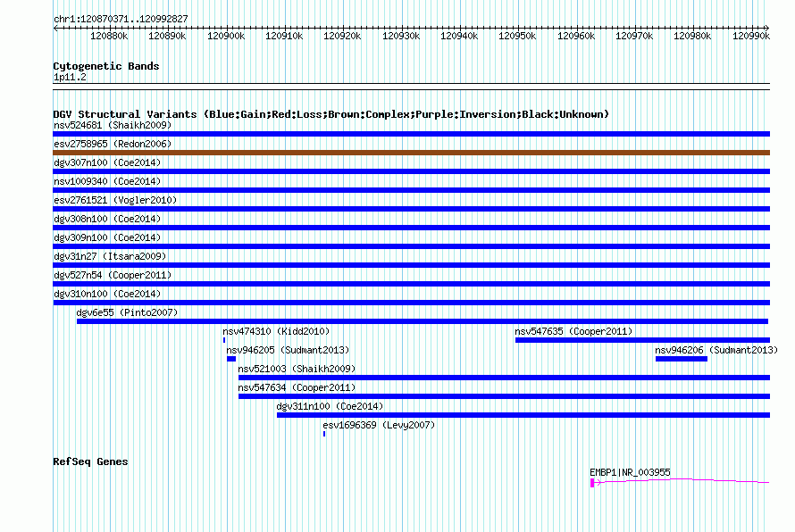The height and width of the screenshot is (532, 795).
Task: Click the nsv524681 (Shaikh2009) variant label
Action: (x=113, y=125)
